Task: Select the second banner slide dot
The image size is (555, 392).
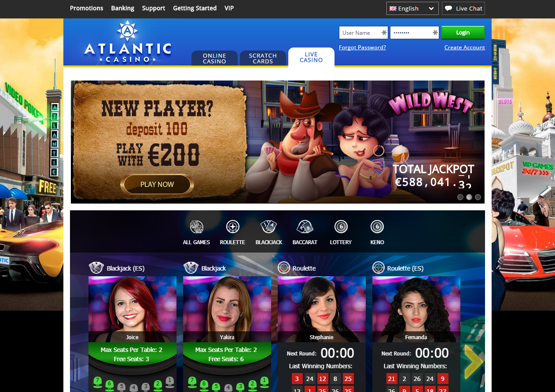Action: click(469, 197)
